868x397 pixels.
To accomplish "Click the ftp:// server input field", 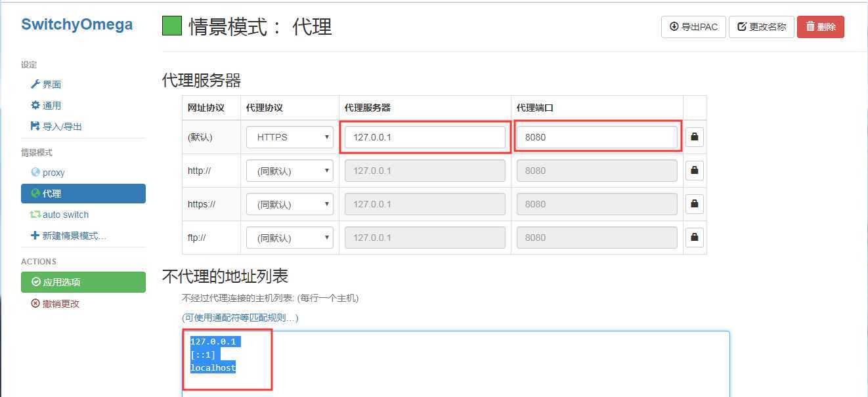I will (x=425, y=238).
